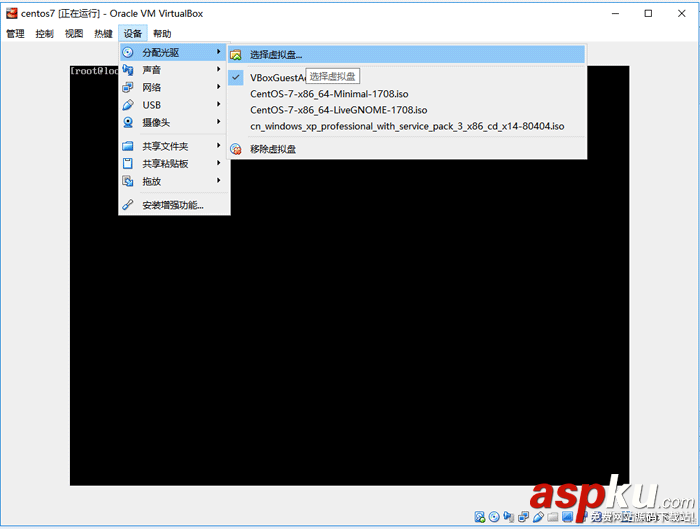Select the cn_windows_xp_professional iso entry
This screenshot has width=700, height=529.
407,126
